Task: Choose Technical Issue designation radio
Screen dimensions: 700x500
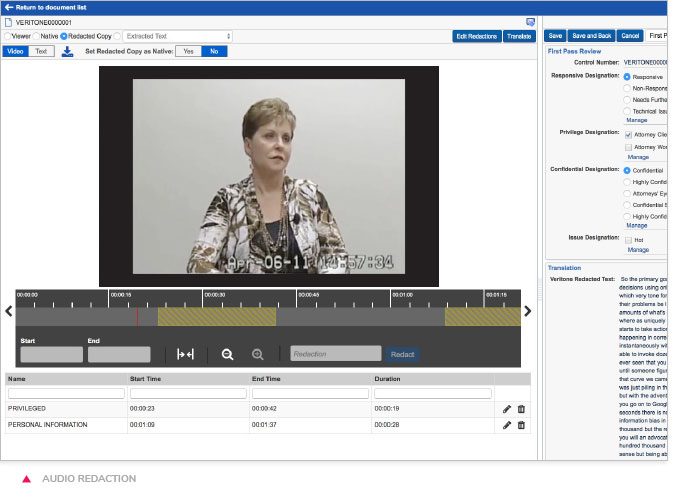Action: [x=627, y=111]
